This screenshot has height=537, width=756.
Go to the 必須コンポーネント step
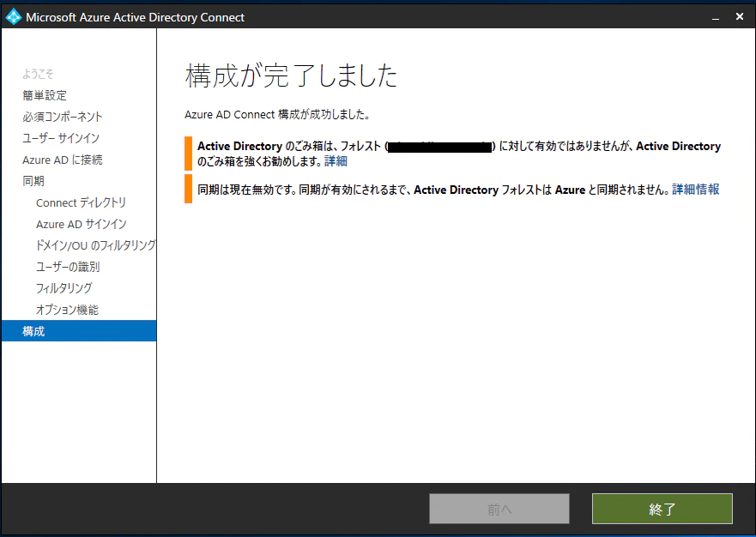[62, 117]
